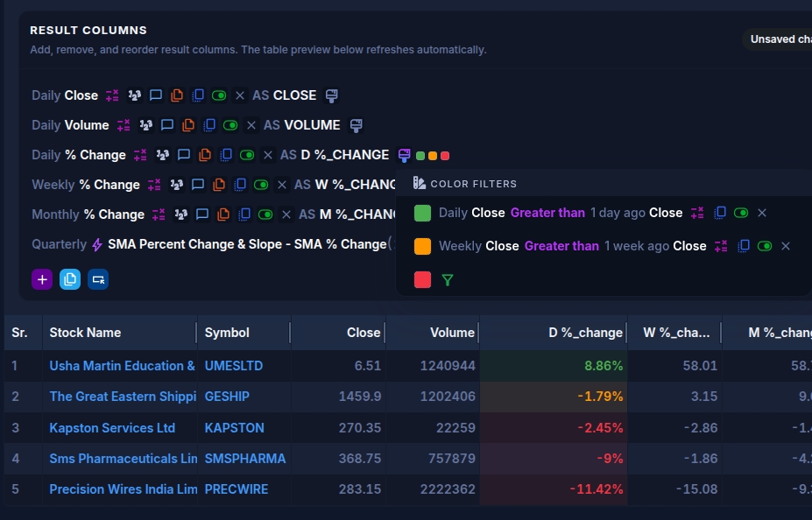Duplicate the Monthly % Change column (blue icon)
The width and height of the screenshot is (812, 520).
point(244,214)
